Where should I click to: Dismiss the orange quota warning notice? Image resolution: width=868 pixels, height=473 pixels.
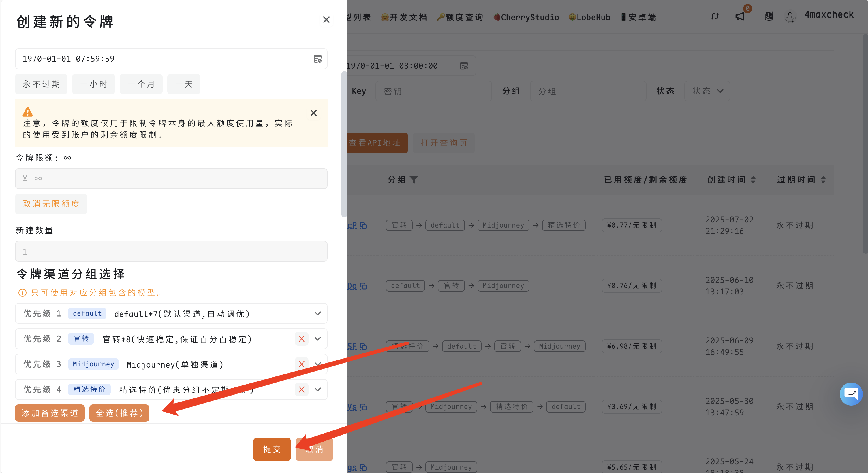pos(313,113)
